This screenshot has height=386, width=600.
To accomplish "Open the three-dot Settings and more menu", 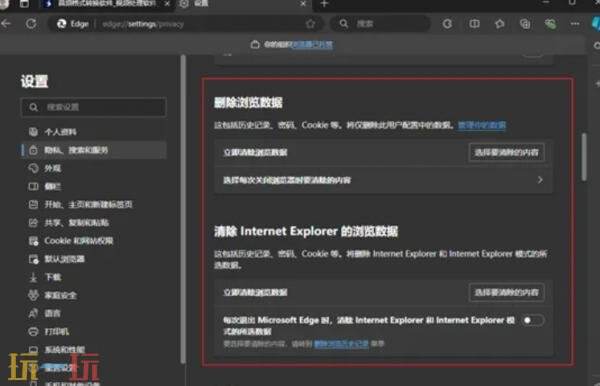I will (575, 24).
